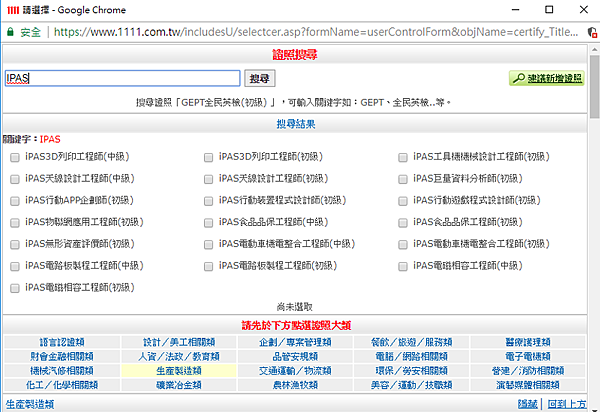Check iPAS食品品保工程師(初級) checkbox
The width and height of the screenshot is (600, 412).
click(x=403, y=223)
